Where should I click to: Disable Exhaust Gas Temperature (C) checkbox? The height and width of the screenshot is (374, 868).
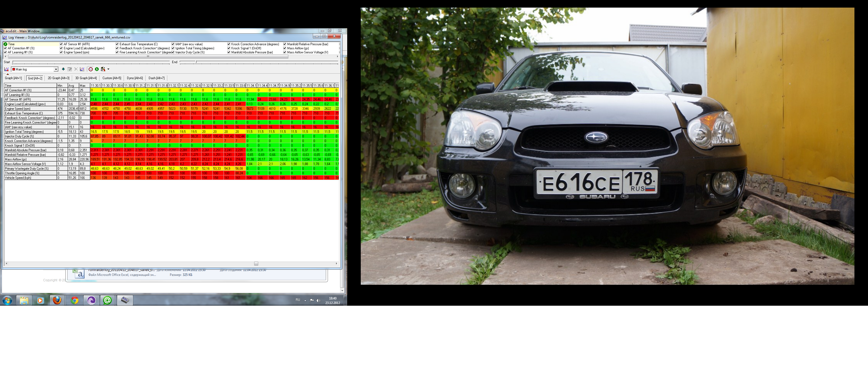pyautogui.click(x=117, y=44)
